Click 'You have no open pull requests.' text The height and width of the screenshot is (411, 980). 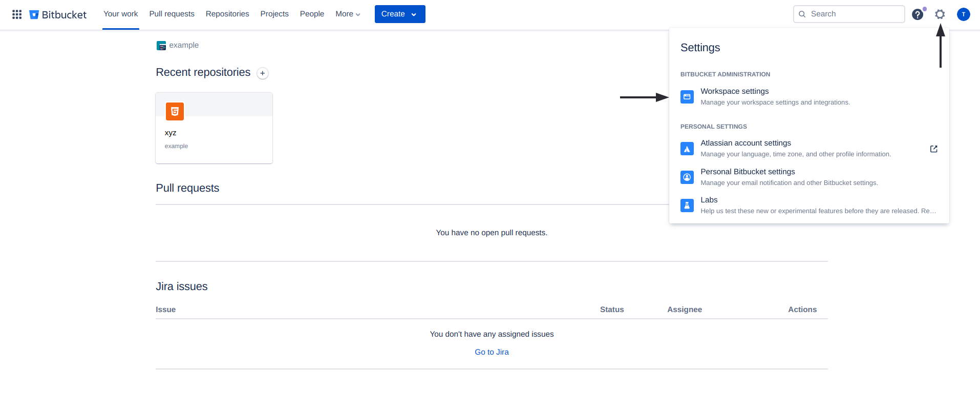tap(492, 233)
